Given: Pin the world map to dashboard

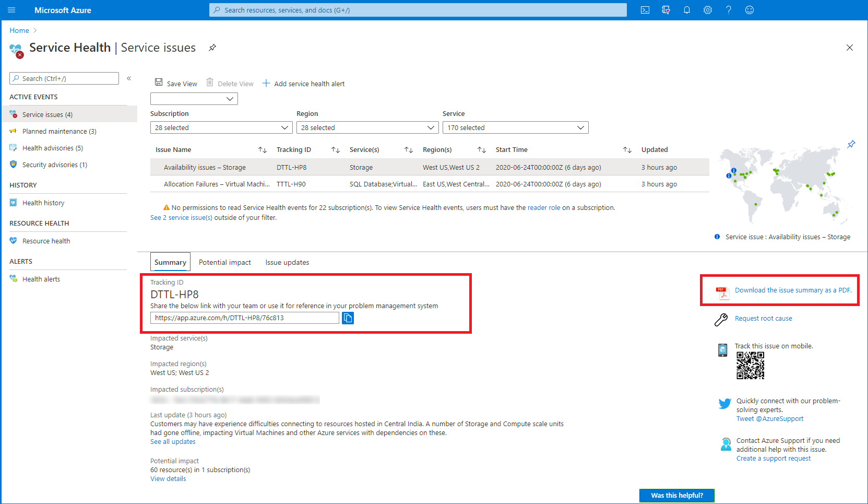Looking at the screenshot, I should (851, 144).
